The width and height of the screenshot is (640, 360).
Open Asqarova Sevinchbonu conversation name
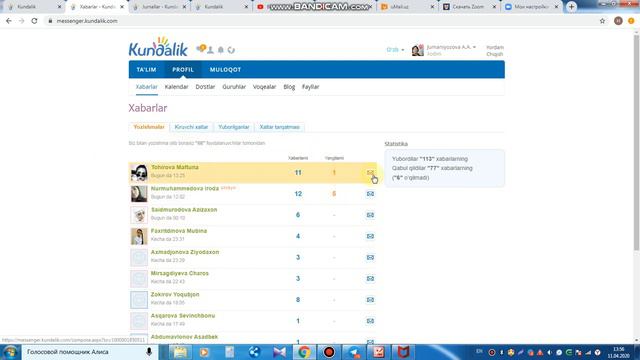(x=183, y=316)
